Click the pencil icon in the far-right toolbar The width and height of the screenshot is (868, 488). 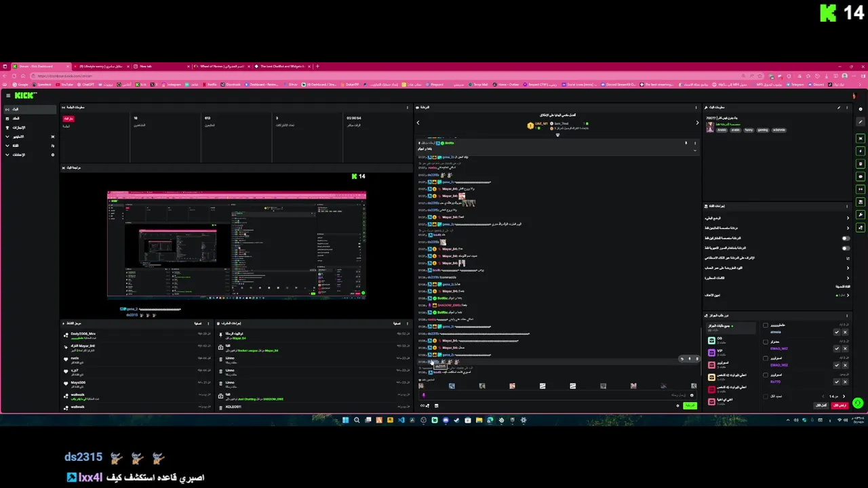(861, 122)
